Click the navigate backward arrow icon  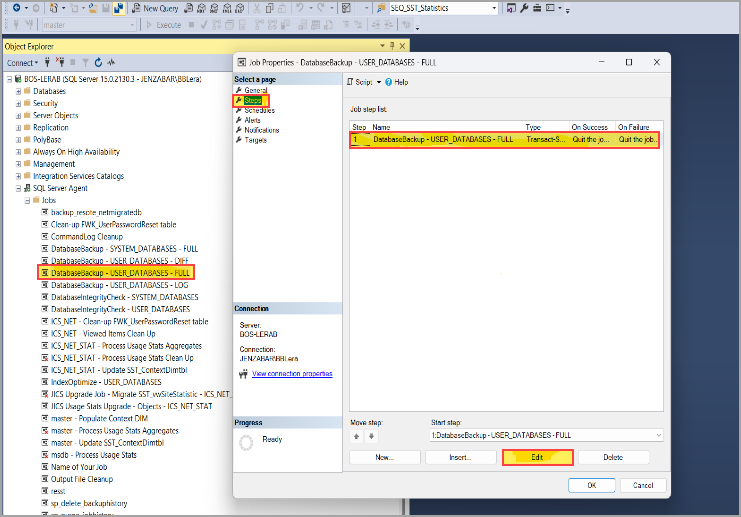click(x=16, y=8)
